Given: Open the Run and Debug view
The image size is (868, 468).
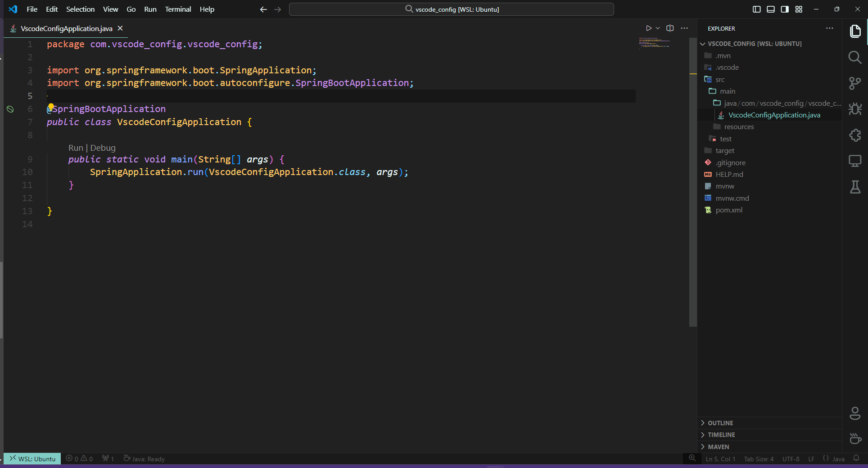Looking at the screenshot, I should 854,109.
